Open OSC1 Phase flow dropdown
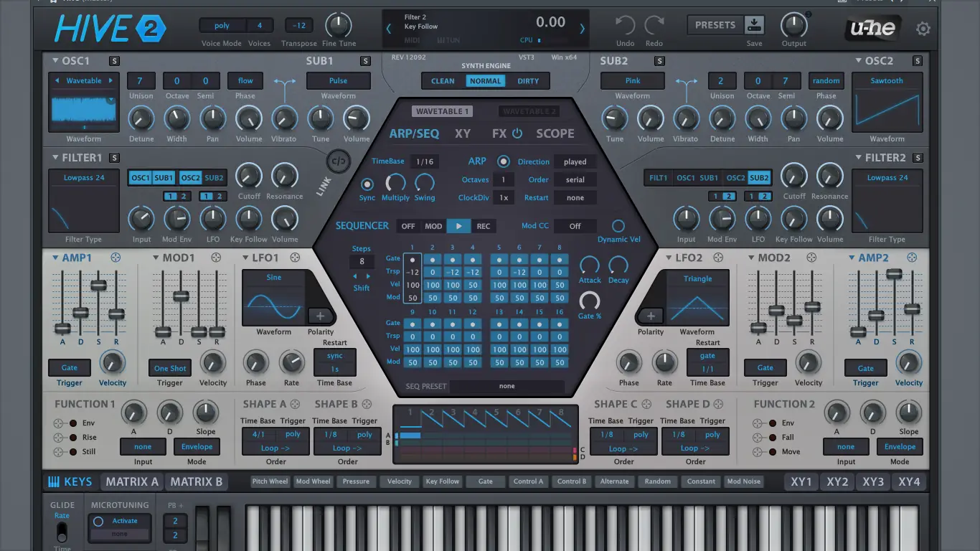Image resolution: width=980 pixels, height=551 pixels. tap(245, 81)
